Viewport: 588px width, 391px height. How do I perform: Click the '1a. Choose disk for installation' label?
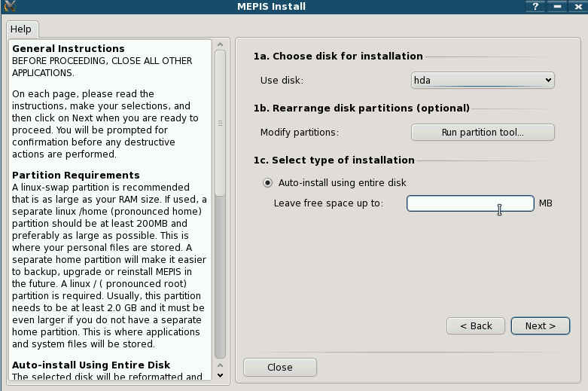338,56
